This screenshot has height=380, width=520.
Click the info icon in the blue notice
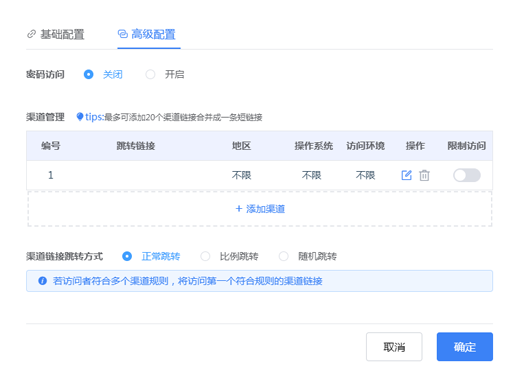pos(42,281)
